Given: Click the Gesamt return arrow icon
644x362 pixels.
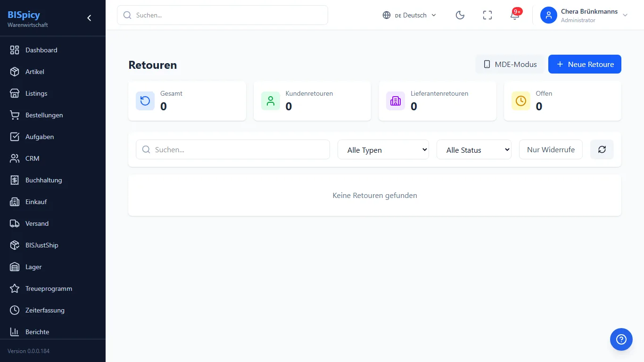Looking at the screenshot, I should click(145, 101).
